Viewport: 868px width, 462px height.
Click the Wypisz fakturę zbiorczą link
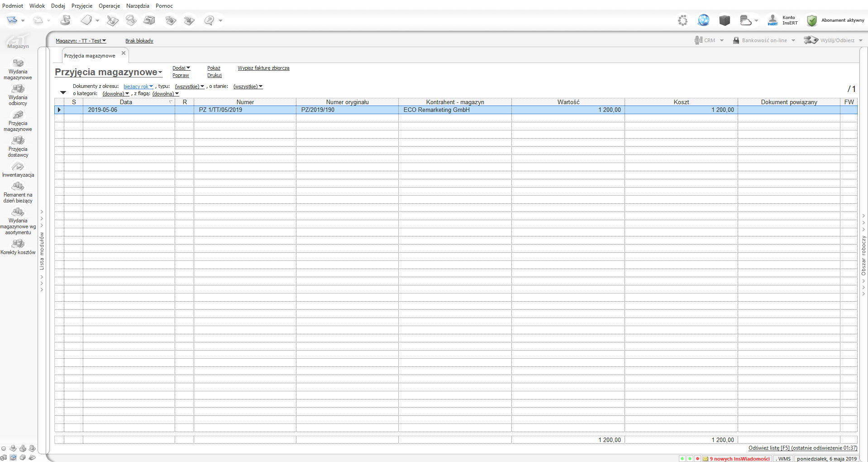263,68
